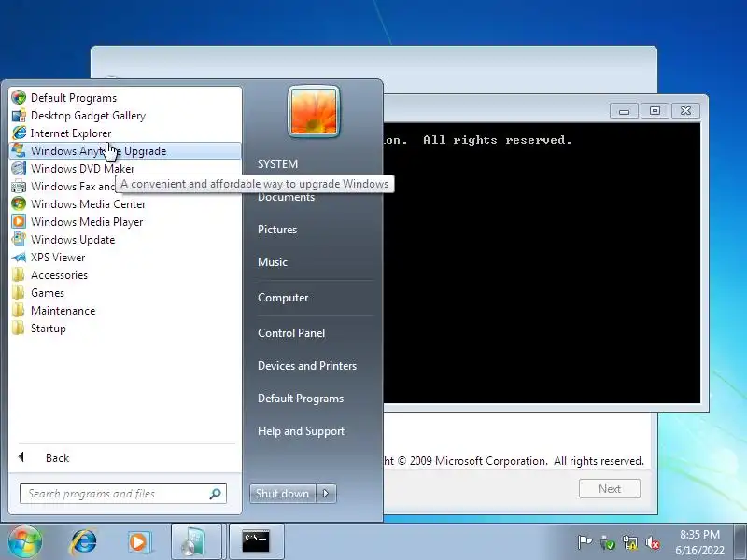Open Internet Explorer from the taskbar
This screenshot has width=747, height=560.
(x=84, y=542)
